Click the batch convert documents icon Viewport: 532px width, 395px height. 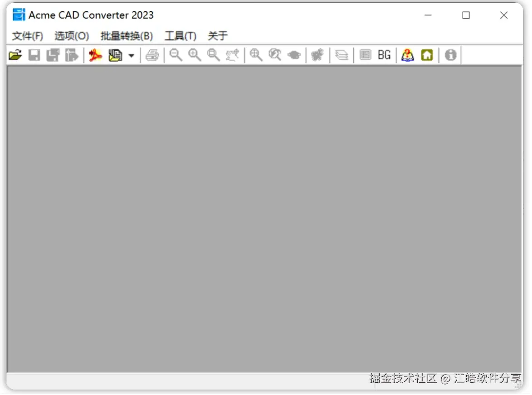115,55
